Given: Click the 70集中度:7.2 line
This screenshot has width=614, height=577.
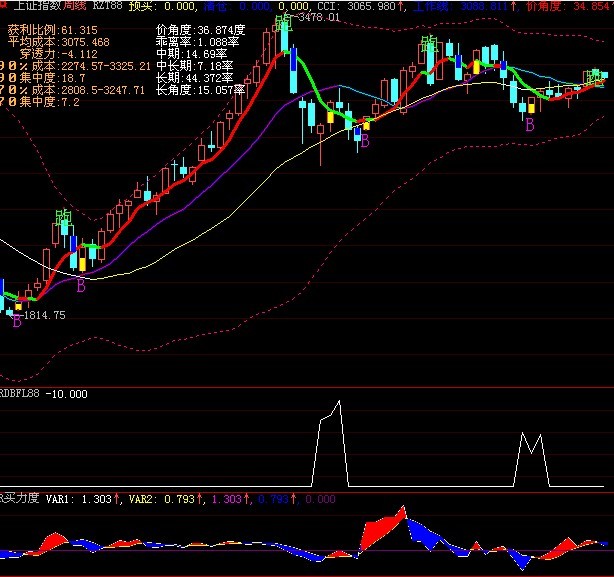Looking at the screenshot, I should pos(40,102).
